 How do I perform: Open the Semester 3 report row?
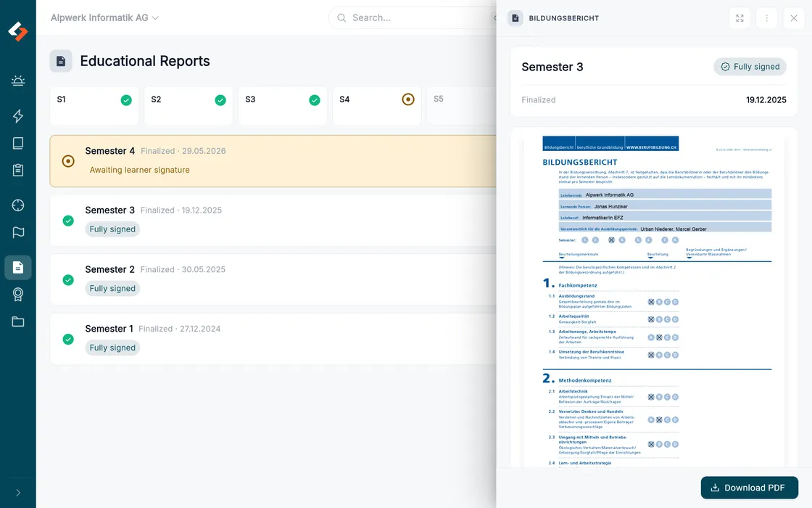click(x=273, y=221)
